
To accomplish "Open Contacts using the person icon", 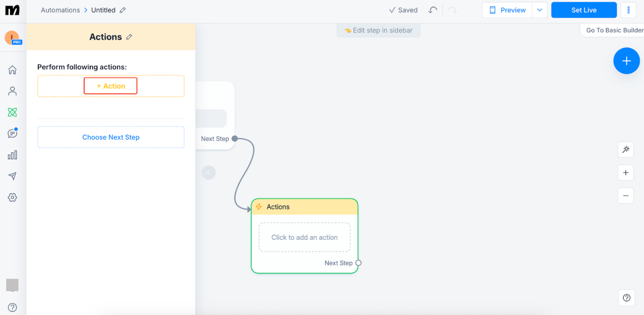I will click(12, 91).
